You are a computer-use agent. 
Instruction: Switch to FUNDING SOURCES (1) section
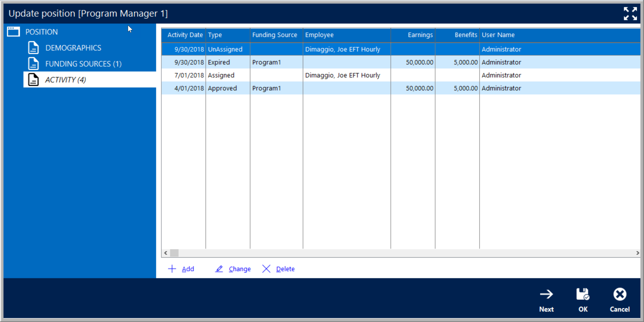(83, 64)
